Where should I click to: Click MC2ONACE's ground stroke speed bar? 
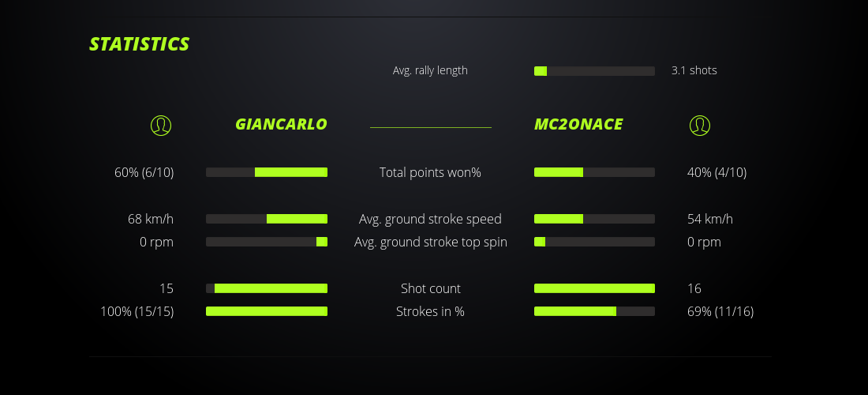(x=594, y=219)
